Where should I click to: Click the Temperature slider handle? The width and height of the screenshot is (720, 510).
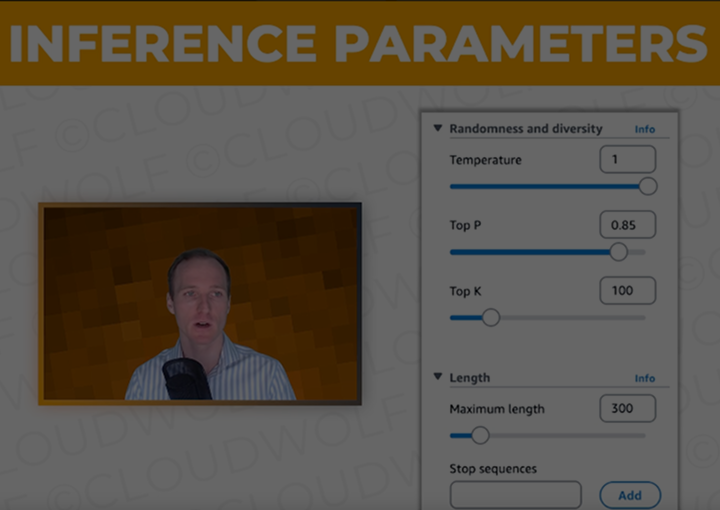pyautogui.click(x=648, y=186)
